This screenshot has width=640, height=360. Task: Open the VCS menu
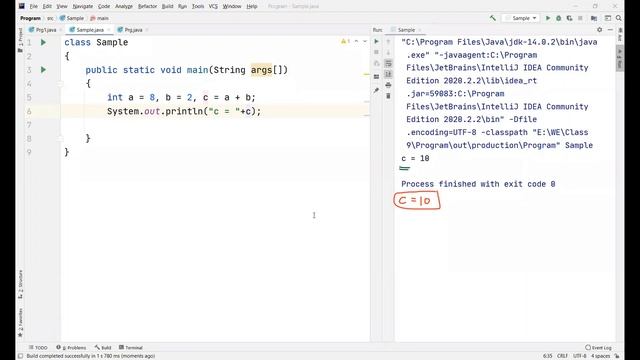tap(213, 7)
